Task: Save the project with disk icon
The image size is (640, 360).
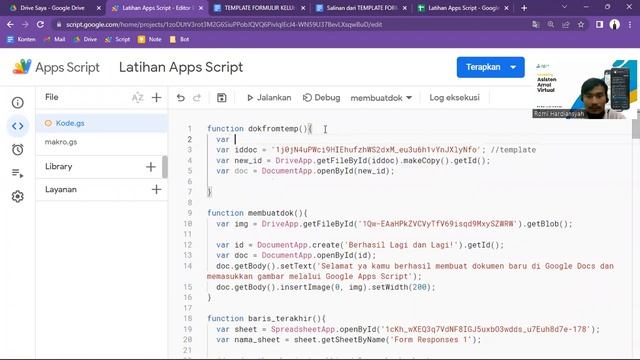Action: click(222, 98)
